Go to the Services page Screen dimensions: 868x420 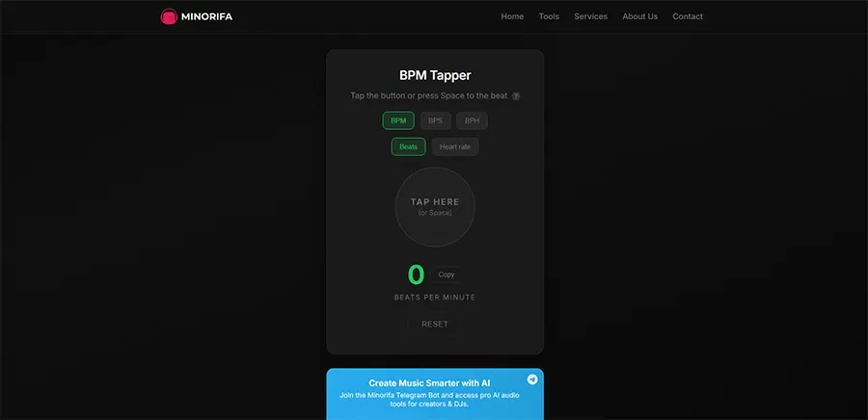coord(590,16)
